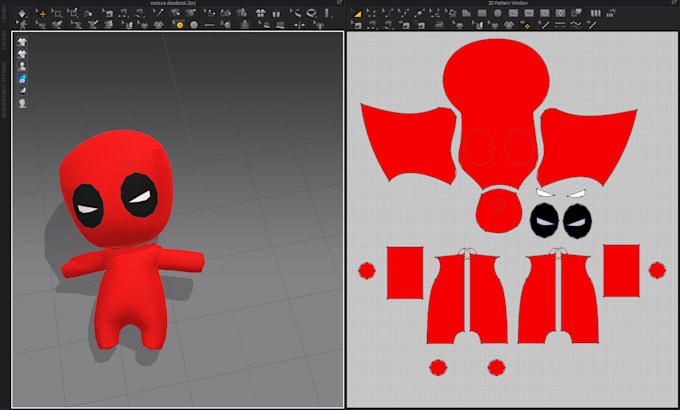The width and height of the screenshot is (680, 410).
Task: Select left black eye pattern piece
Action: (x=544, y=220)
